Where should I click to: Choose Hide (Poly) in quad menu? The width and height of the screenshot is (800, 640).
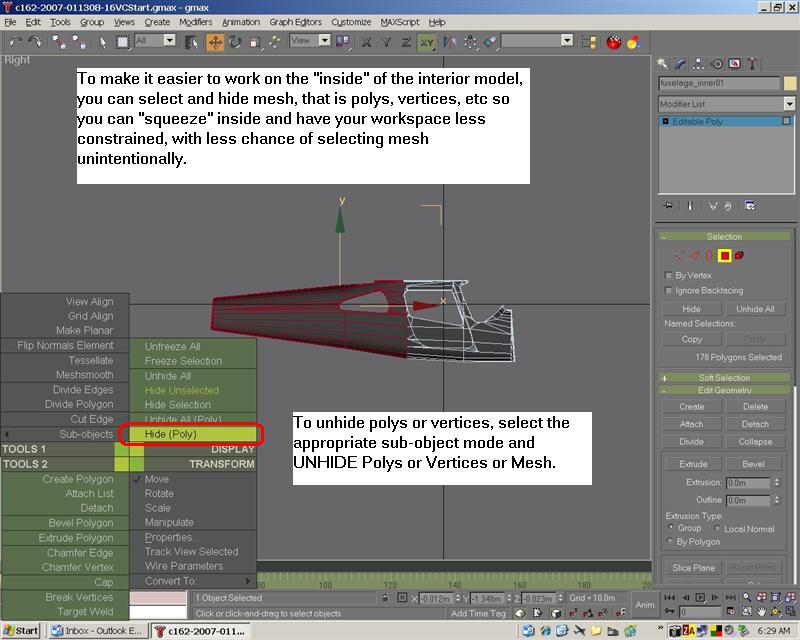tap(193, 434)
